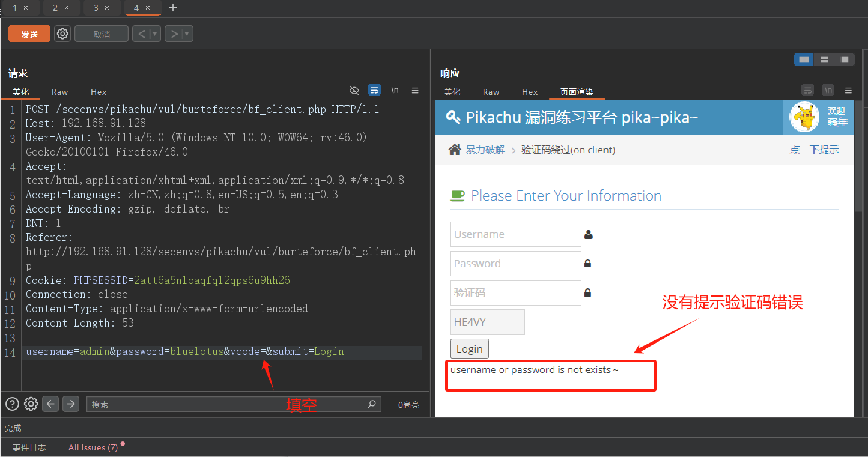Click the Host: 192.168.91.128 header
The image size is (868, 457).
pos(86,123)
